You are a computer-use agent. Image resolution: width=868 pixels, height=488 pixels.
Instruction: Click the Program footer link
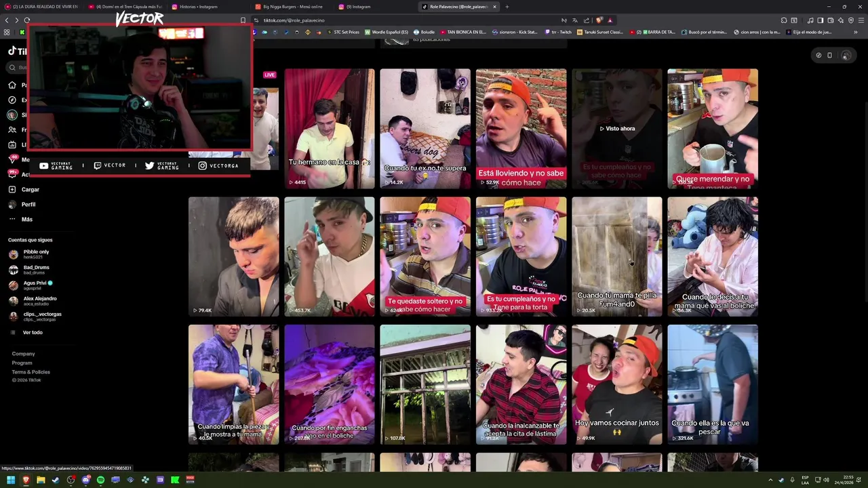pyautogui.click(x=22, y=363)
